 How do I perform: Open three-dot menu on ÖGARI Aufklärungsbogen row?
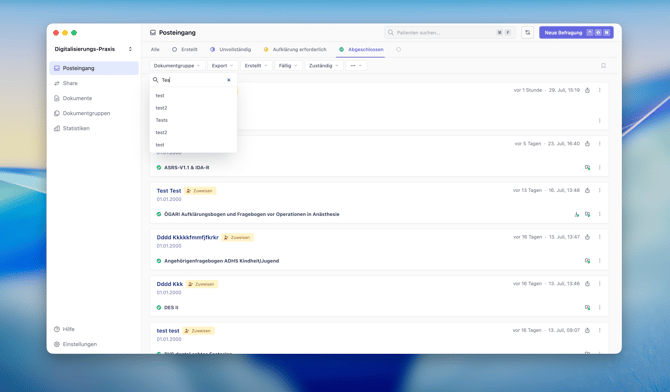pyautogui.click(x=599, y=214)
